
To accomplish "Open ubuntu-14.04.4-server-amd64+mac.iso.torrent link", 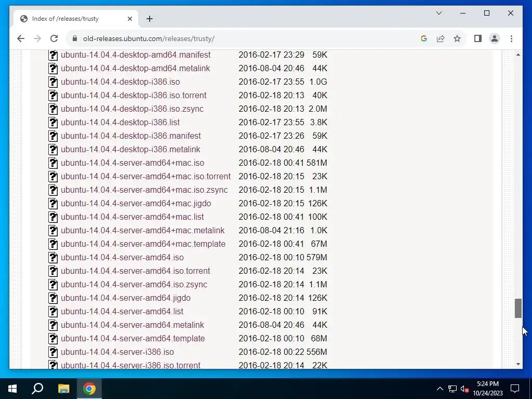I will click(146, 177).
